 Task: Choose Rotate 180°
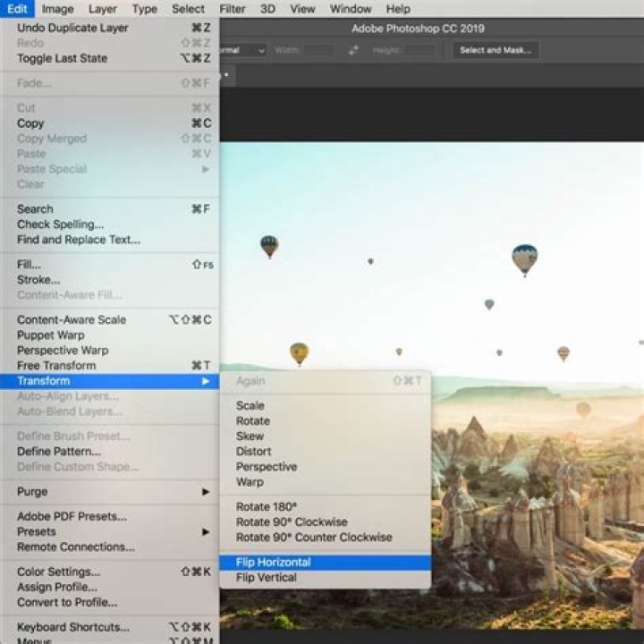(326, 506)
